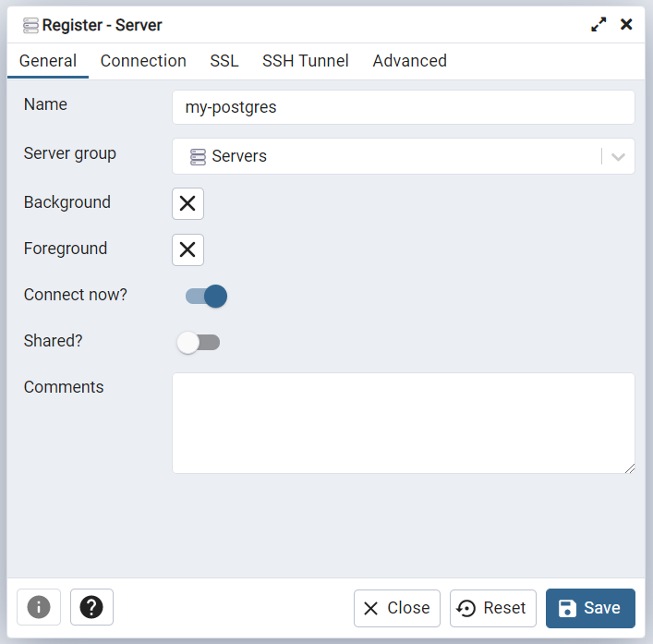The height and width of the screenshot is (644, 653).
Task: Open the Servers combo box
Action: click(403, 156)
